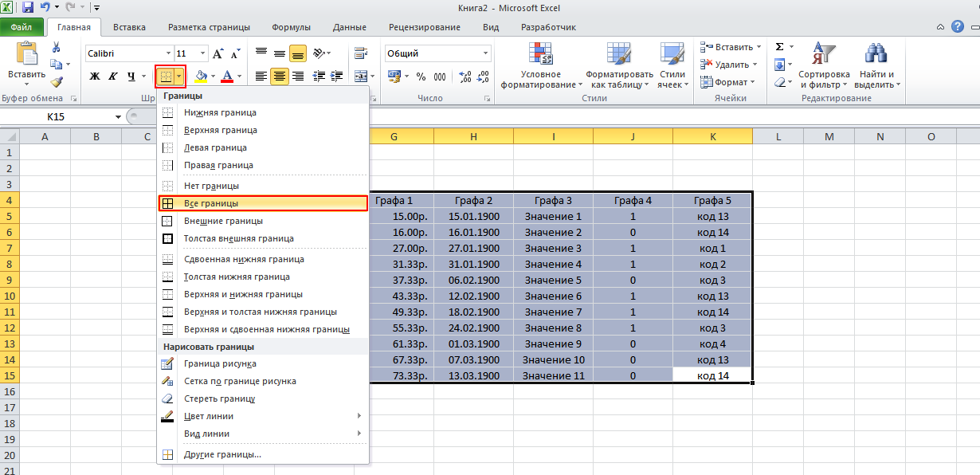Decrease font size with small A icon
This screenshot has height=475, width=980.
(235, 53)
